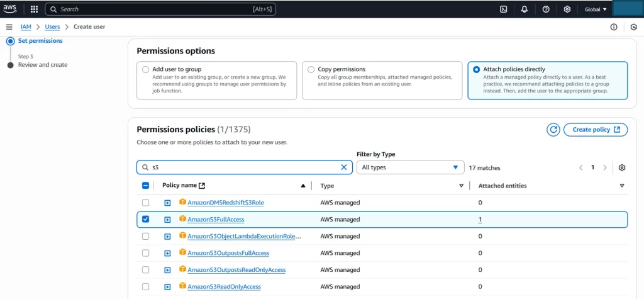Screen dimensions: 644x299
Task: Select the Copy permissions option
Action: tap(311, 69)
